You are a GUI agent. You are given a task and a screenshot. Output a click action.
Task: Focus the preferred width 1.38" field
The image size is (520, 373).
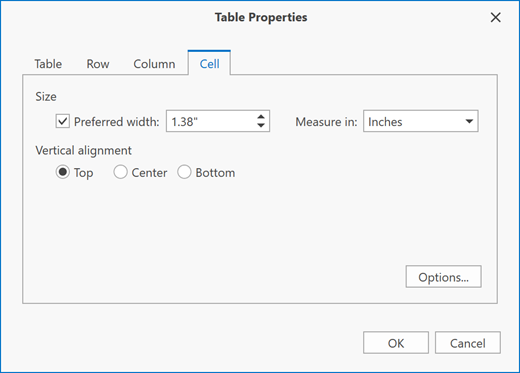[x=211, y=121]
